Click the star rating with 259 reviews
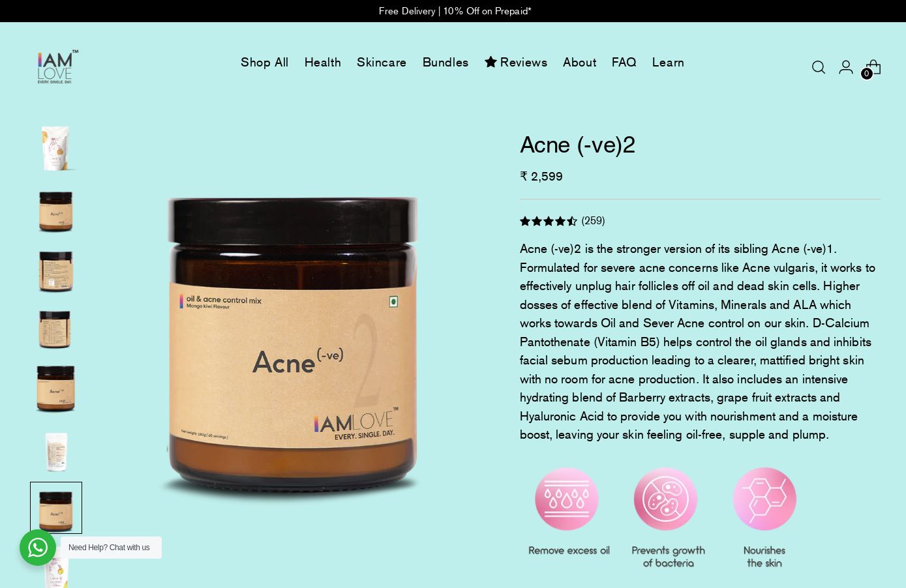906x588 pixels. click(x=562, y=221)
